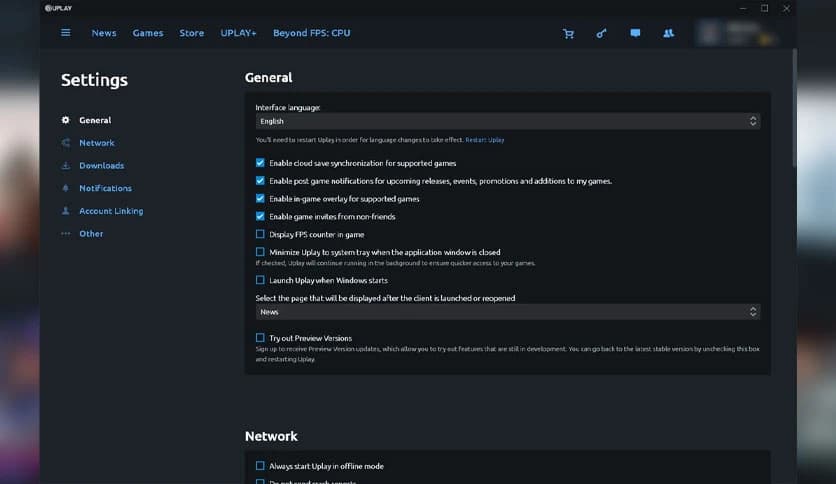836x484 pixels.
Task: Open the friends list icon
Action: coord(668,33)
